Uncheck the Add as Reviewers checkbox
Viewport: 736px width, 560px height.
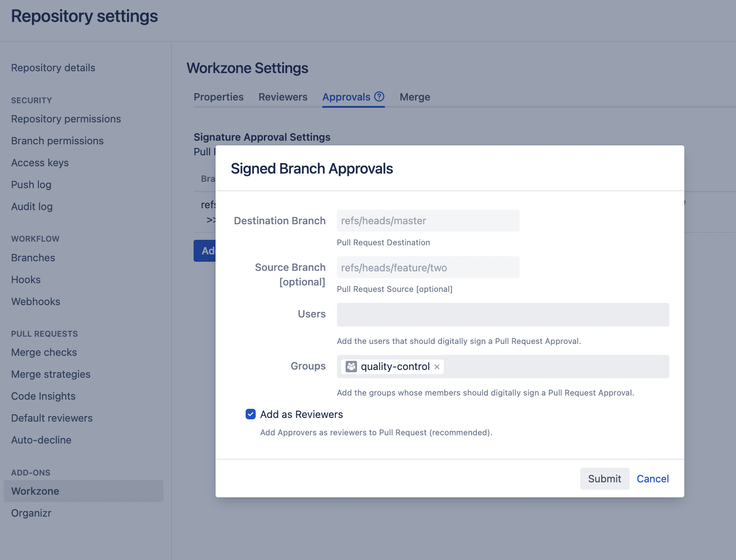tap(251, 414)
